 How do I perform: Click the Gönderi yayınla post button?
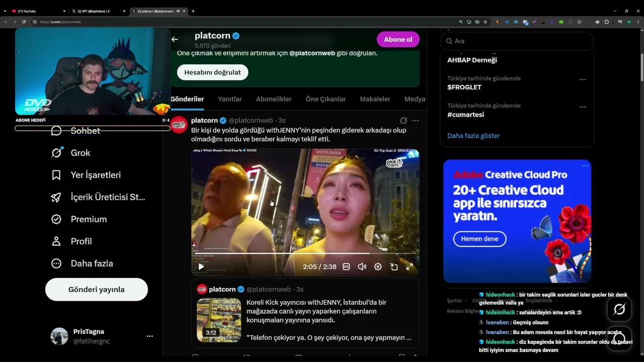coord(97,290)
